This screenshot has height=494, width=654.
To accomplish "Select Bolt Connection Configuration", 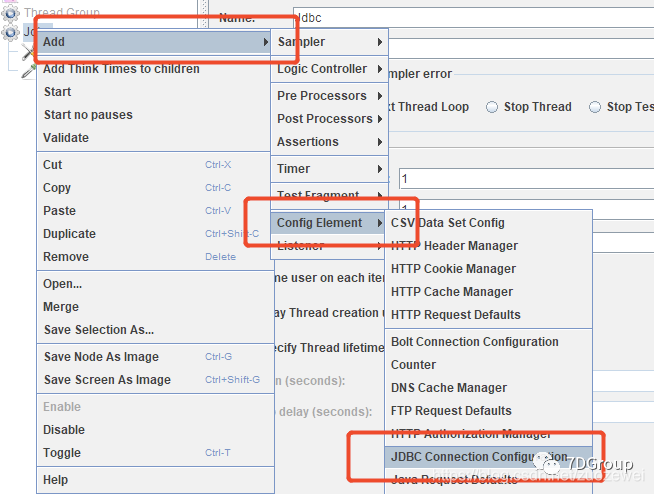I will (x=489, y=342).
